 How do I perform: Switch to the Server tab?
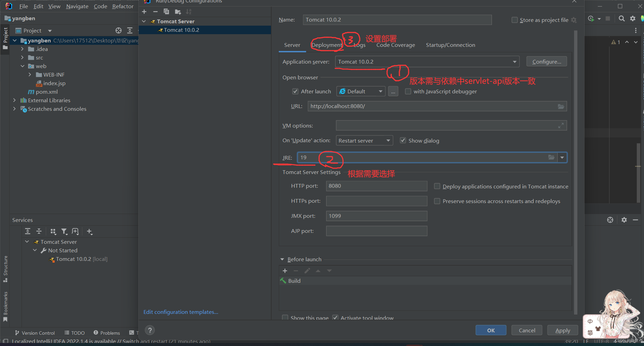292,45
